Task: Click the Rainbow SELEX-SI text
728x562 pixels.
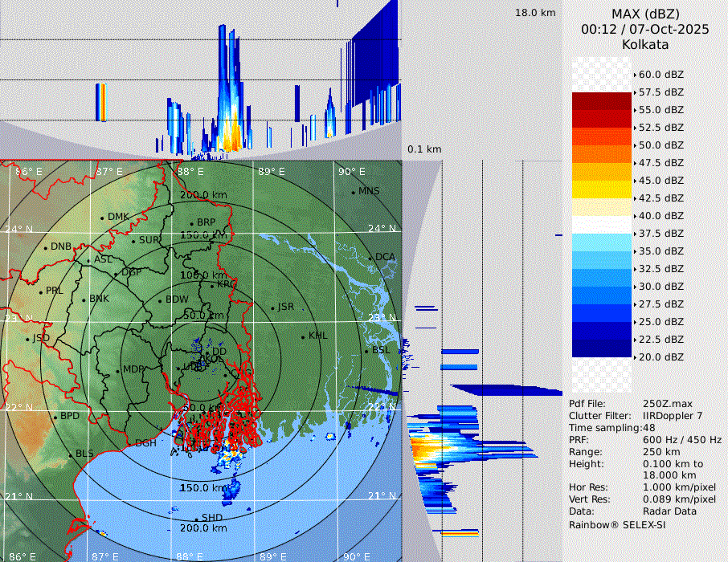Action: pos(617,525)
